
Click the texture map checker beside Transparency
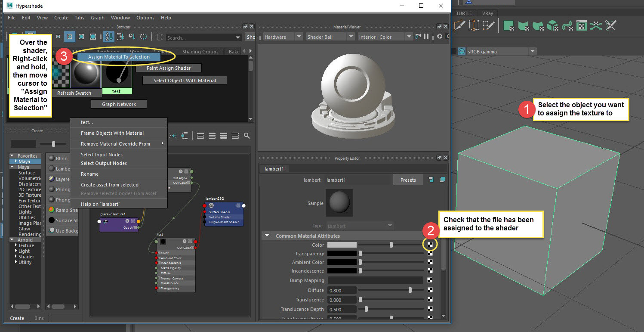click(431, 253)
